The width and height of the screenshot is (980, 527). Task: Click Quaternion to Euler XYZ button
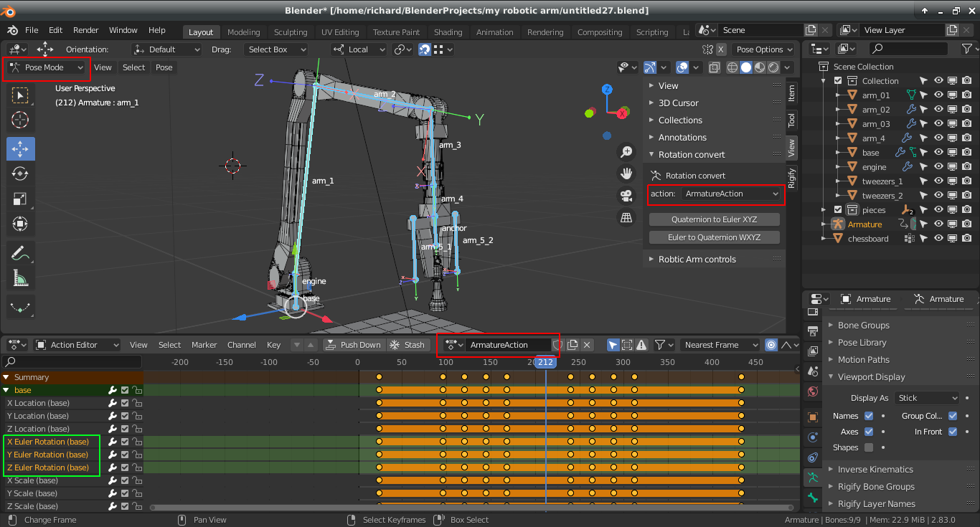pos(714,219)
